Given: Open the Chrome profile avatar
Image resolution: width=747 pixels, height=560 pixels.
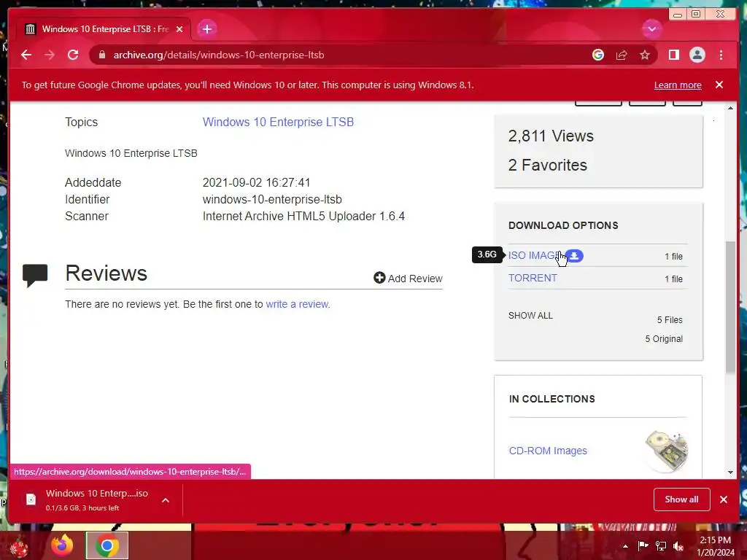Looking at the screenshot, I should [697, 55].
